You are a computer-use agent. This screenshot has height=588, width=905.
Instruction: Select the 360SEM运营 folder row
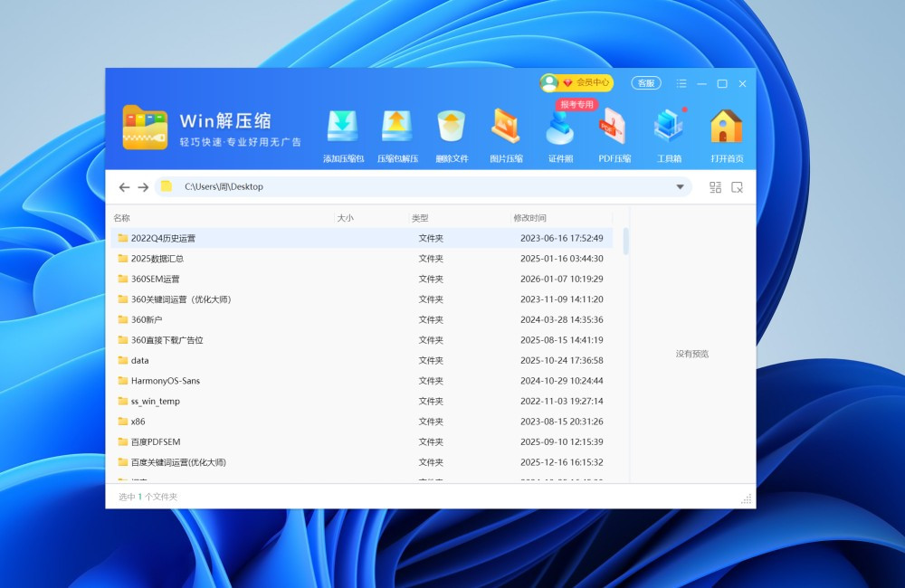click(156, 279)
